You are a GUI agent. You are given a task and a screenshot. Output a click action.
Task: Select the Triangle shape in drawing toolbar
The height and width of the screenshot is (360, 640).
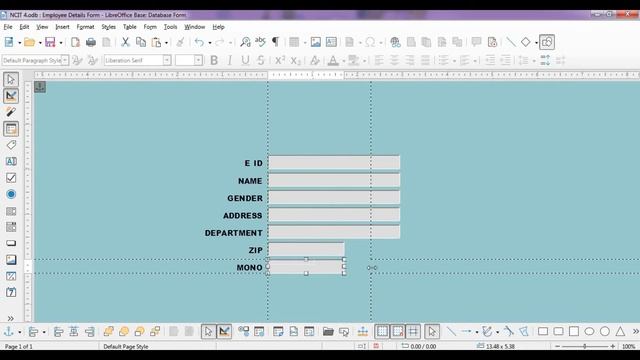click(620, 331)
